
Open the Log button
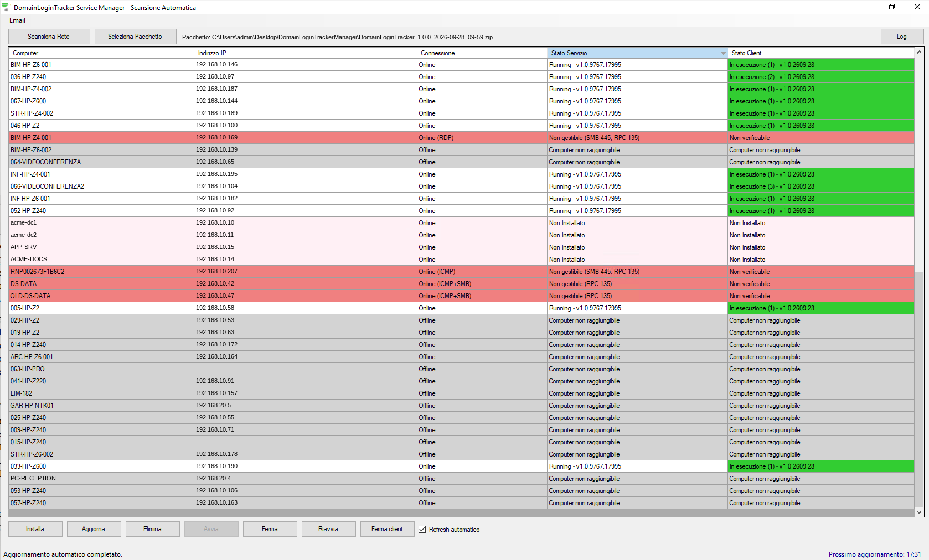click(x=902, y=37)
